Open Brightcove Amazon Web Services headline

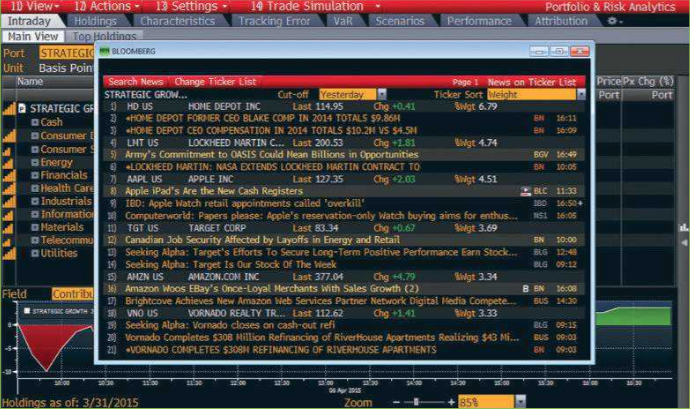coord(321,301)
